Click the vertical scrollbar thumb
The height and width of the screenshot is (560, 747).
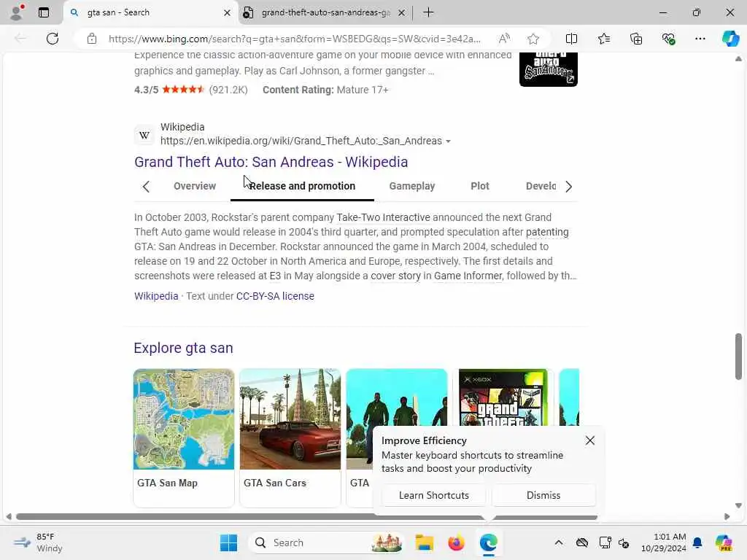click(x=738, y=356)
